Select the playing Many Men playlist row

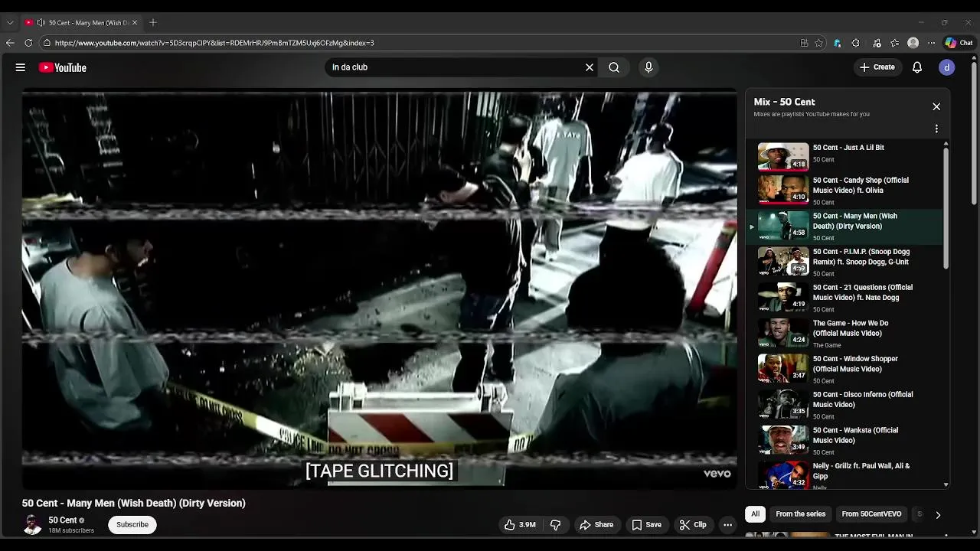844,227
